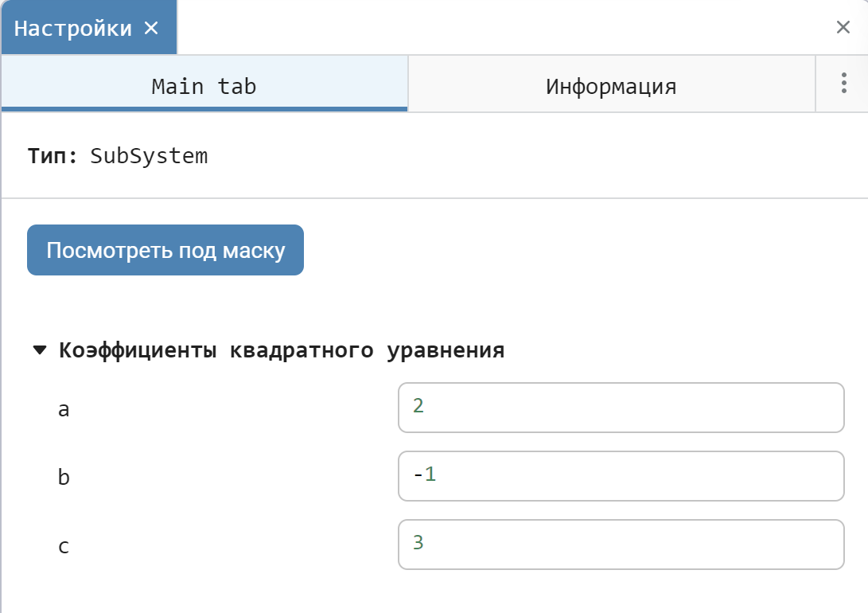Viewport: 868px width, 613px height.
Task: Select the Main tab
Action: [x=204, y=86]
